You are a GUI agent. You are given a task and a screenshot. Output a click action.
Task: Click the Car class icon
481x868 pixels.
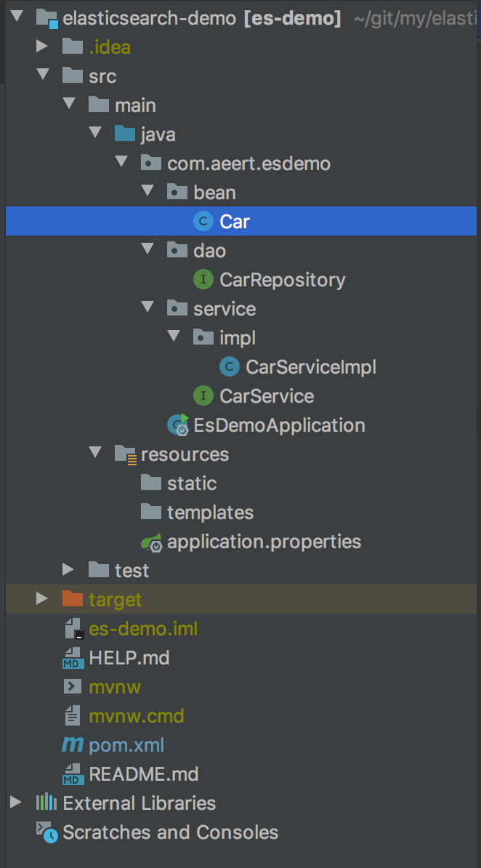pyautogui.click(x=203, y=221)
